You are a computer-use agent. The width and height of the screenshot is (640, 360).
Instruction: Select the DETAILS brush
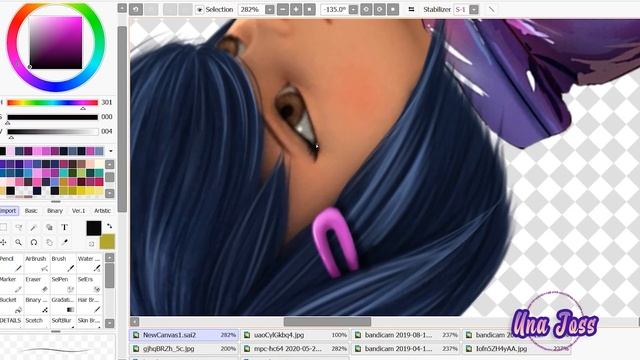pyautogui.click(x=11, y=322)
